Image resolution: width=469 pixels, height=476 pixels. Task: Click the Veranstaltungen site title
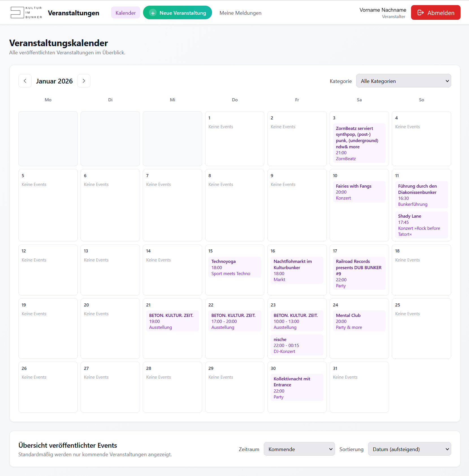click(x=74, y=13)
